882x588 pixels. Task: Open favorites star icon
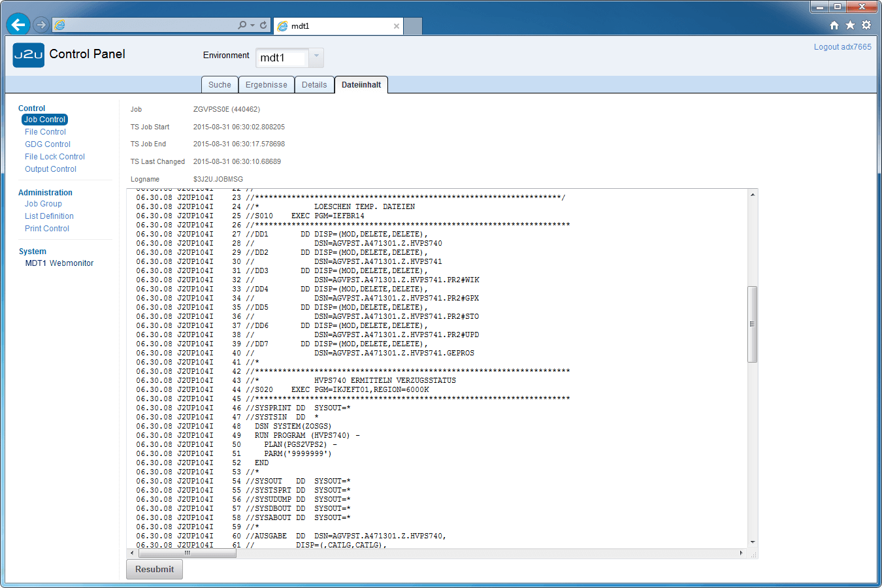pos(850,25)
